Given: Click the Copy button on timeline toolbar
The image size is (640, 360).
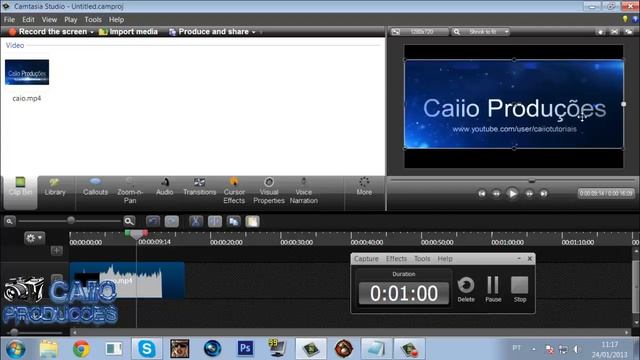Looking at the screenshot, I should (233, 221).
